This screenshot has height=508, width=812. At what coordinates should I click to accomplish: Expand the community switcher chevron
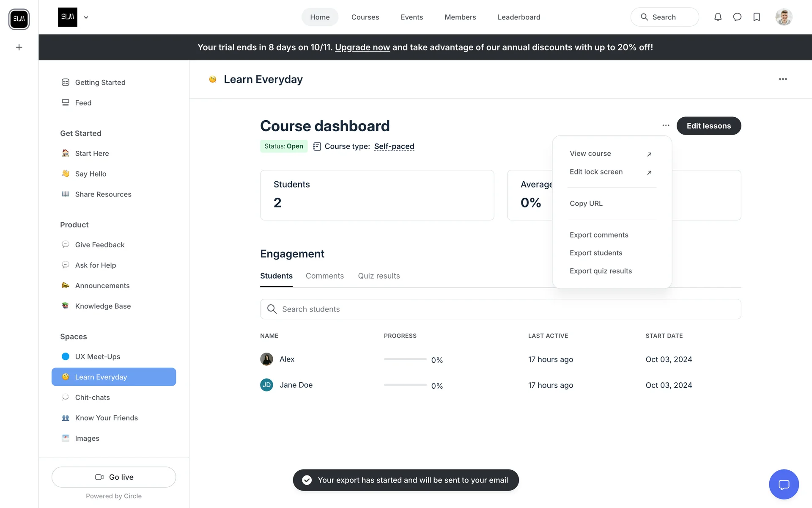pyautogui.click(x=86, y=17)
